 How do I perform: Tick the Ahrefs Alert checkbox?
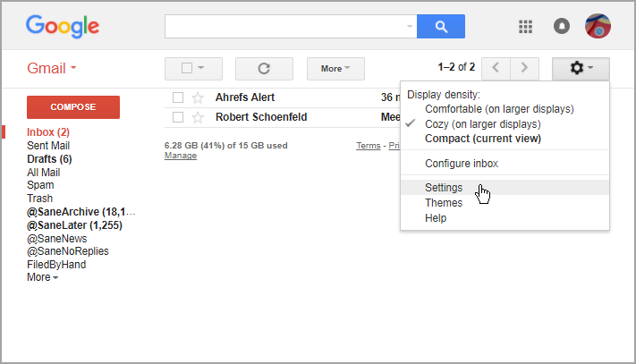[178, 97]
